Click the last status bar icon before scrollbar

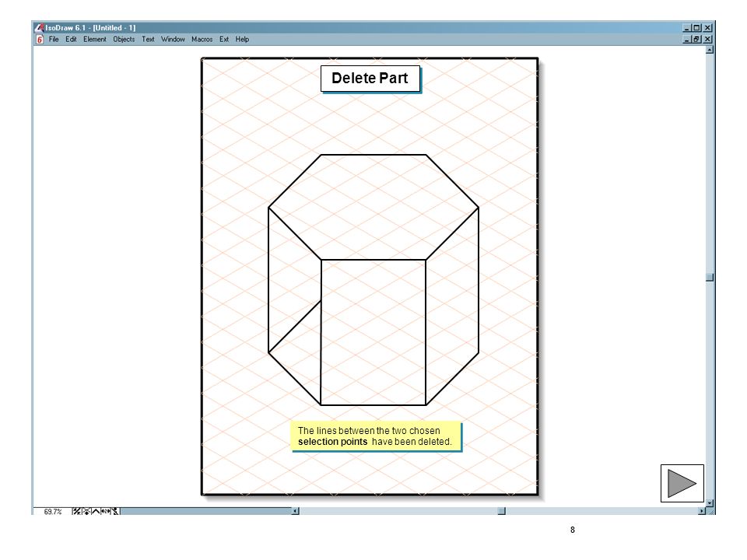pos(115,512)
